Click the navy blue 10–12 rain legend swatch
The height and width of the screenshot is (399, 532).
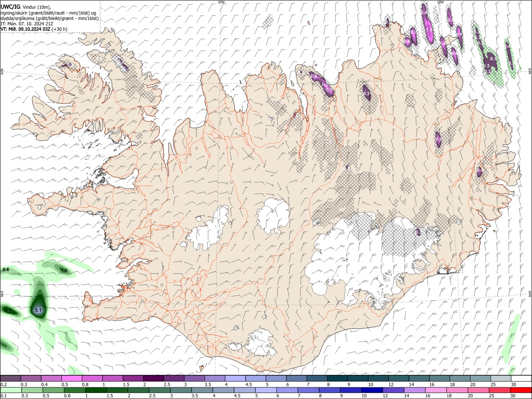[x=372, y=390]
